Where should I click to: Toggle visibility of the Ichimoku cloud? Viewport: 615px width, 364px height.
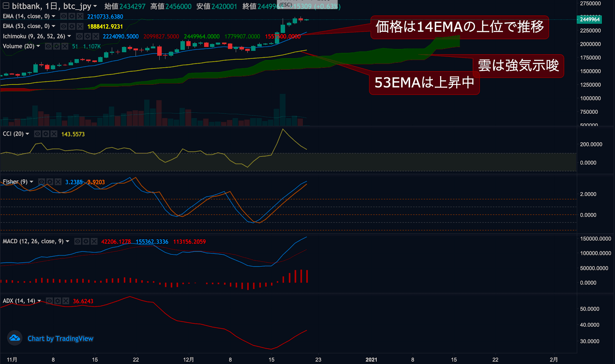[x=79, y=36]
